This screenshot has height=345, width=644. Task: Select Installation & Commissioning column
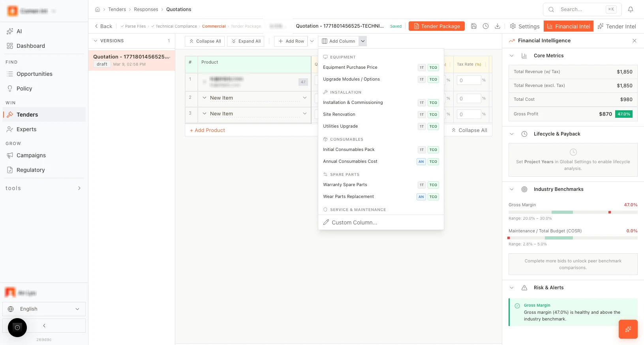(381, 103)
